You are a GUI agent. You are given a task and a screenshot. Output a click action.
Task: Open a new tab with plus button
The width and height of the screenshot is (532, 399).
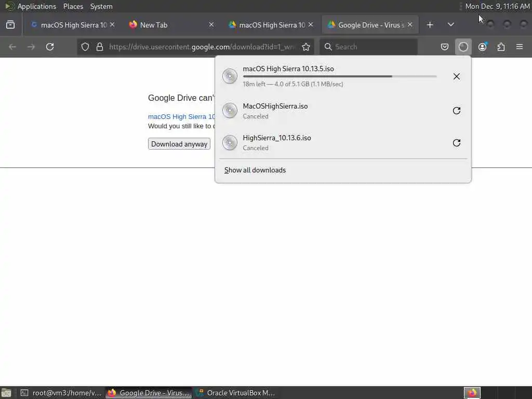pos(430,25)
